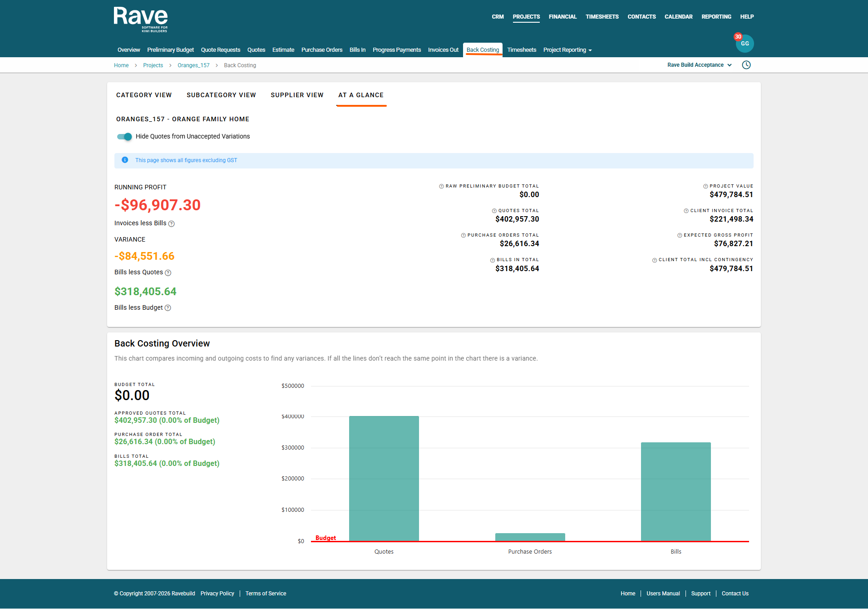Toggle Hide Quotes from Unaccepted Variations switch
The height and width of the screenshot is (609, 868).
(124, 137)
